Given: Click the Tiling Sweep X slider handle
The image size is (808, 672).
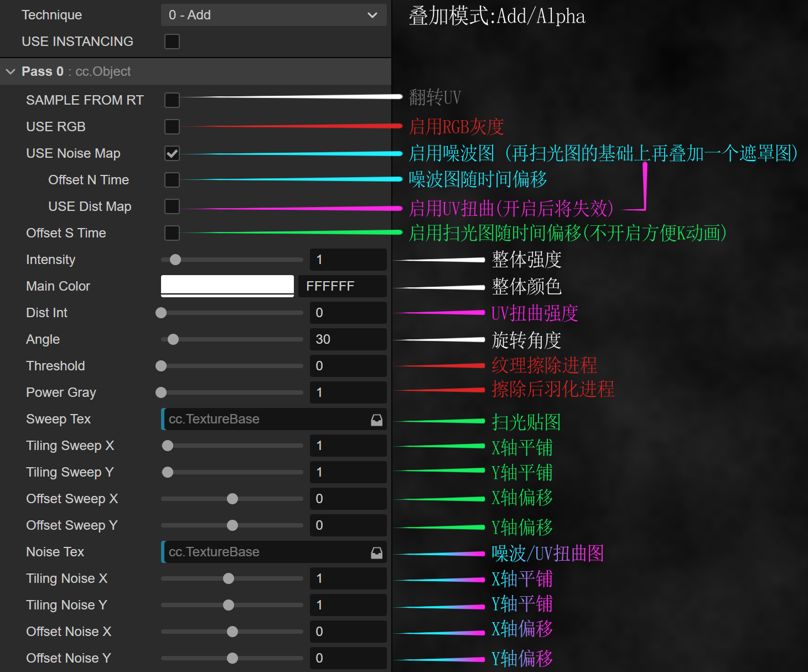Looking at the screenshot, I should pos(168,446).
